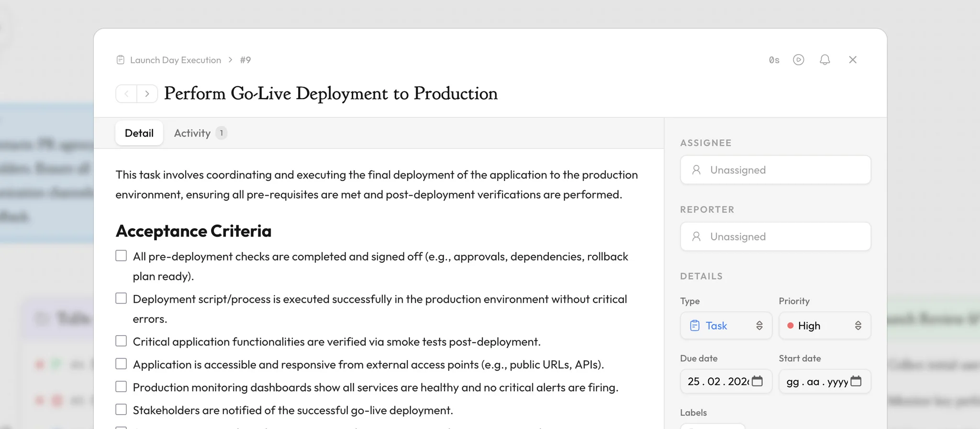The width and height of the screenshot is (980, 429).
Task: Open the Priority dropdown showing High
Action: coord(824,326)
